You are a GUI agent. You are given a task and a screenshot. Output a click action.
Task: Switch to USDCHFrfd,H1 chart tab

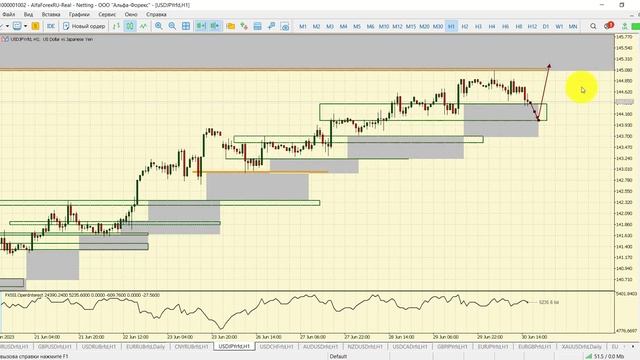pyautogui.click(x=276, y=347)
